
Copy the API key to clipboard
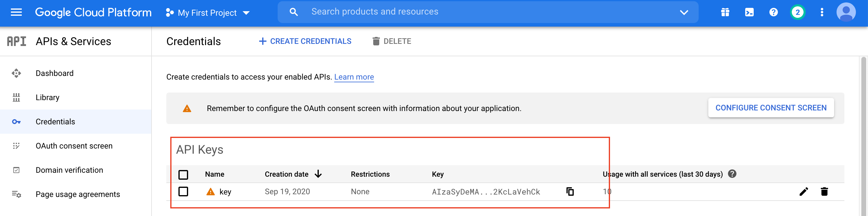[570, 191]
